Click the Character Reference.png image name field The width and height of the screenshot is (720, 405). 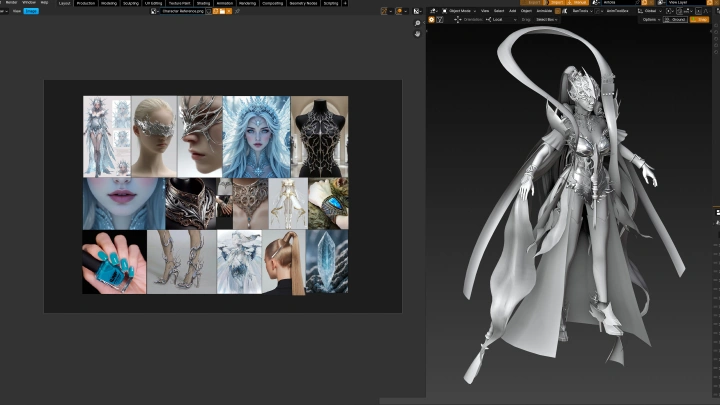[182, 11]
